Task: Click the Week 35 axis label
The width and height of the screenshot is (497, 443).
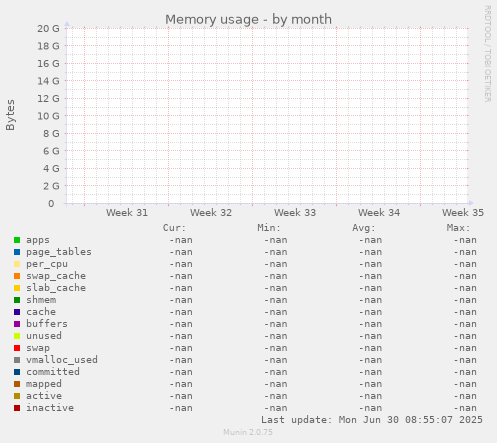Action: point(463,213)
